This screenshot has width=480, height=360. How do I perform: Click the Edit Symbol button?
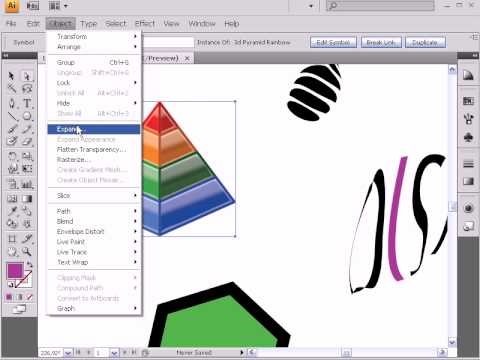click(x=333, y=43)
